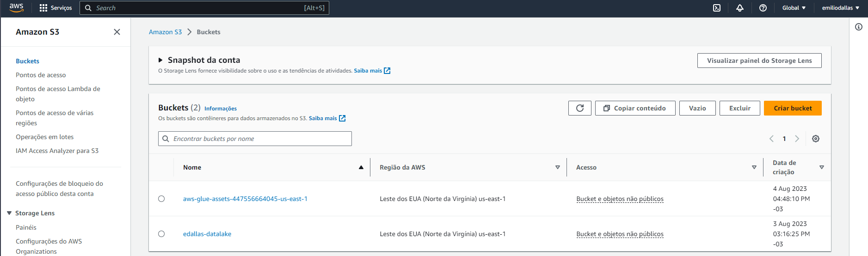Click the Encontrar buckets por nome field

click(259, 139)
